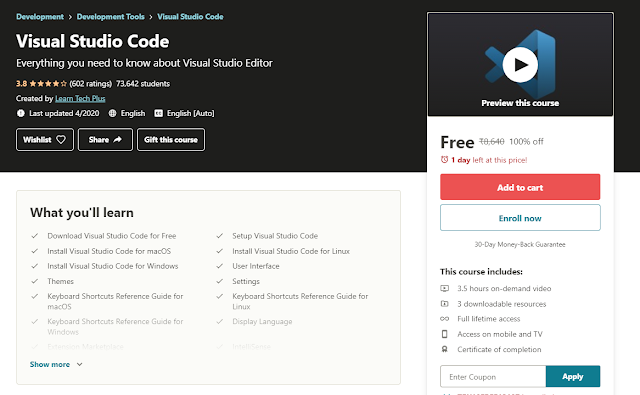Click 'Certificate of completion' text
This screenshot has width=640, height=395.
tap(499, 349)
